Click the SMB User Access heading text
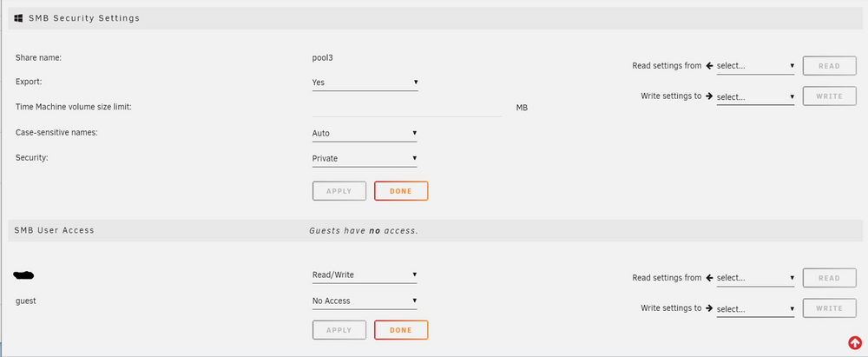The width and height of the screenshot is (868, 357). (x=54, y=230)
